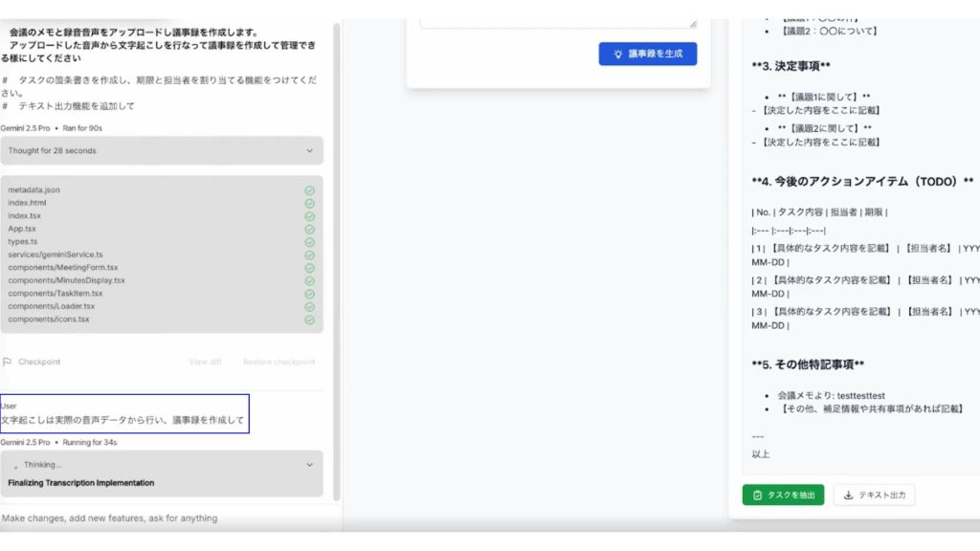Viewport: 980px width, 551px height.
Task: Click the green check icon beside App.tsx
Action: [309, 229]
